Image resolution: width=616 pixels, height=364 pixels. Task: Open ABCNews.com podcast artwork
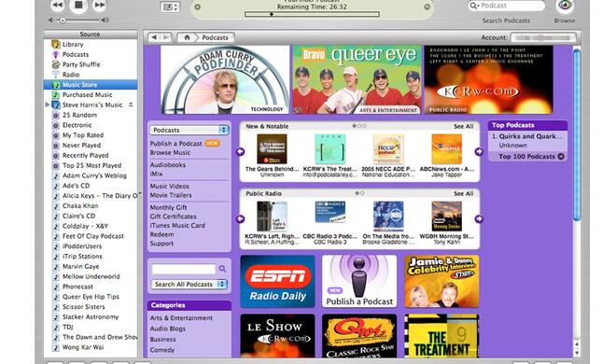pos(447,149)
